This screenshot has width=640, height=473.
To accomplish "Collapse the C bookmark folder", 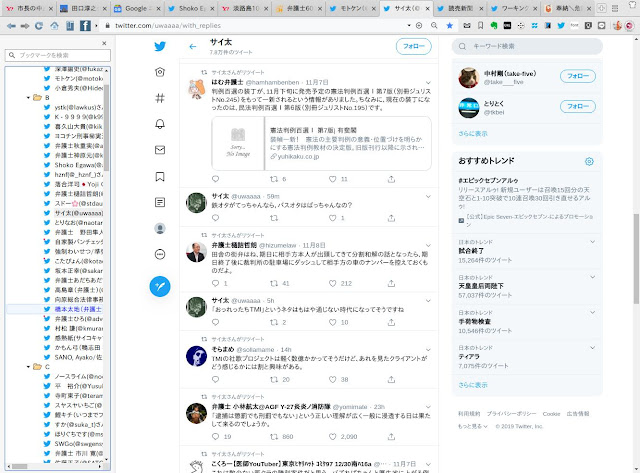I will click(28, 366).
